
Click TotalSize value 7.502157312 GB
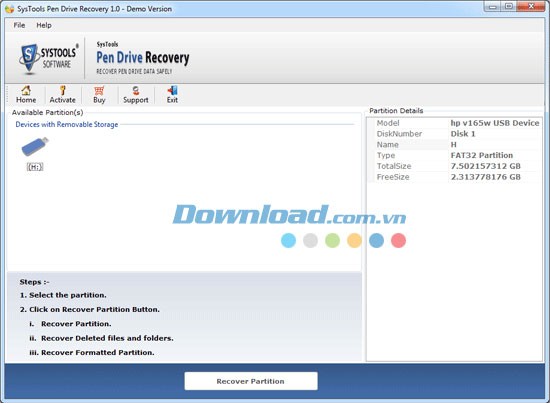(x=485, y=166)
